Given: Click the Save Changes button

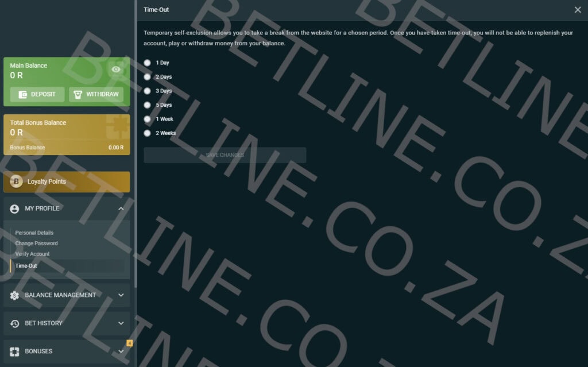Looking at the screenshot, I should pos(225,155).
